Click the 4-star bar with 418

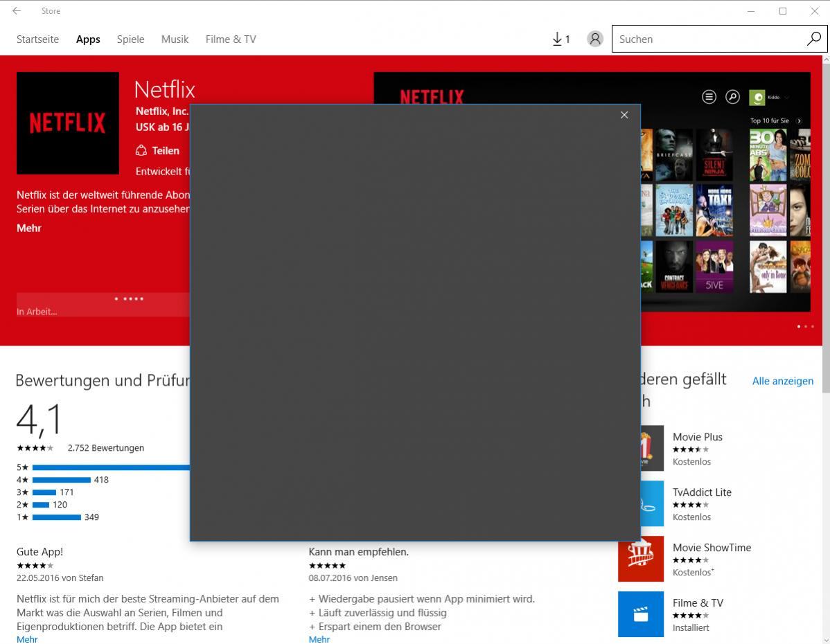point(62,480)
